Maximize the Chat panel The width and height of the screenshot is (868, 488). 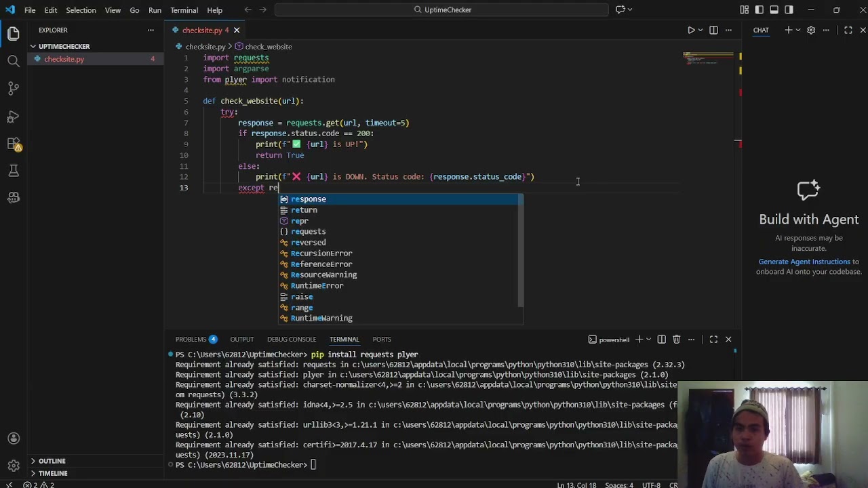point(848,30)
